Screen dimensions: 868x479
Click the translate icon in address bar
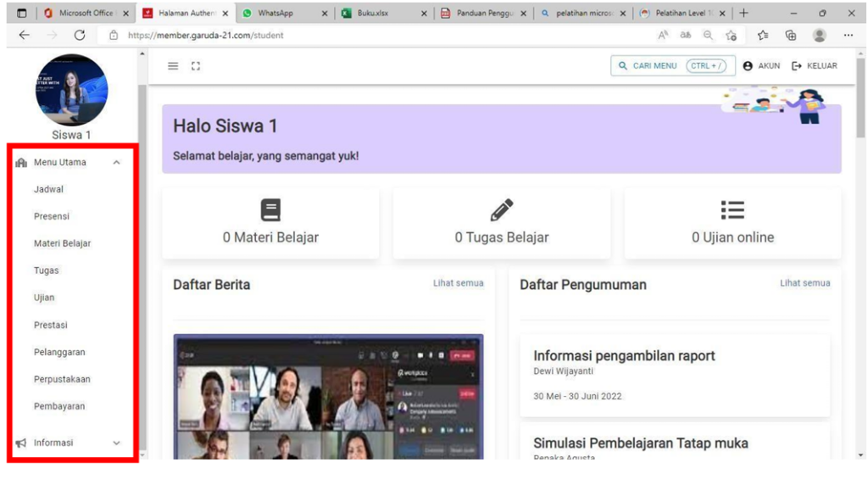(685, 35)
